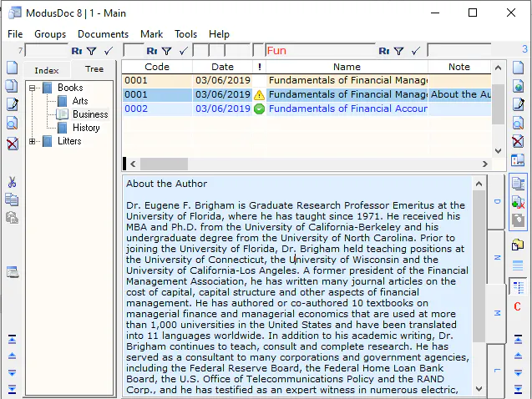Move down one group using left down arrow

coord(12,373)
